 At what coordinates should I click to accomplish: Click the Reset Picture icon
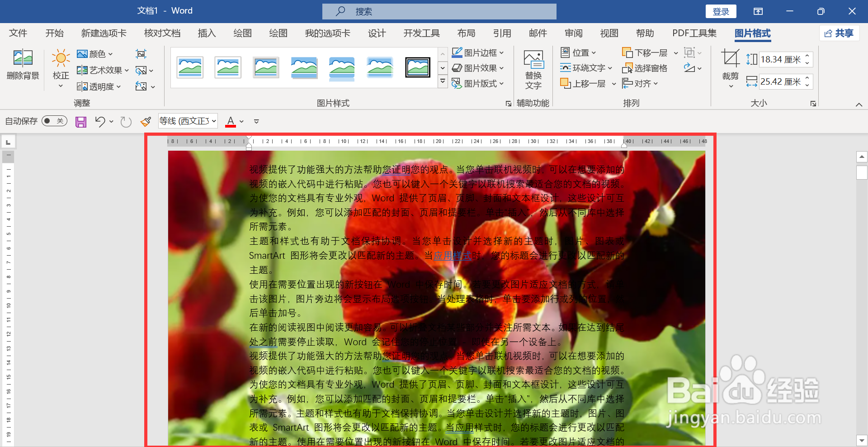[141, 86]
